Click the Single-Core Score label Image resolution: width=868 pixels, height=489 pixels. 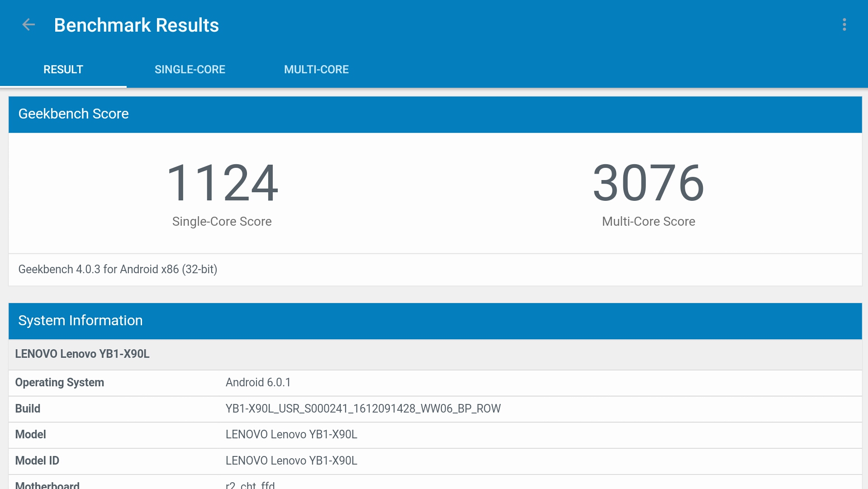pyautogui.click(x=222, y=222)
